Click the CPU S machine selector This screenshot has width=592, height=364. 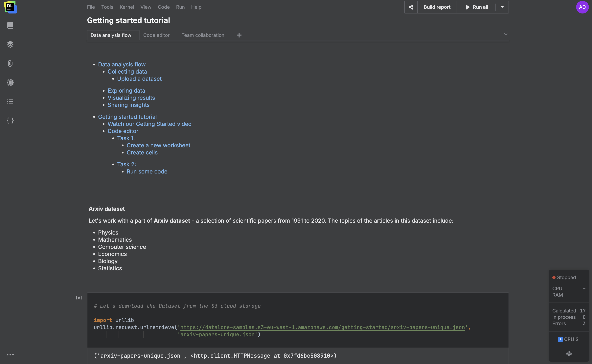569,339
